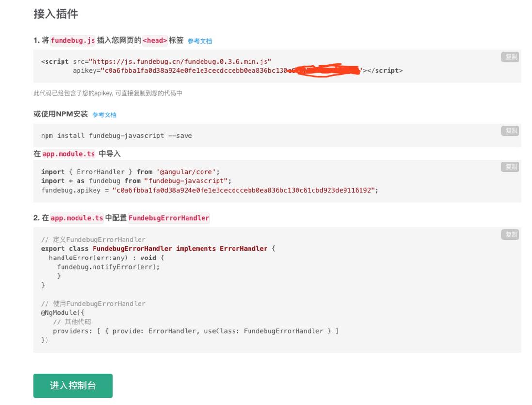Screen dimensions: 532x405
Task: Click the apikey line in script tag
Action: pos(237,71)
